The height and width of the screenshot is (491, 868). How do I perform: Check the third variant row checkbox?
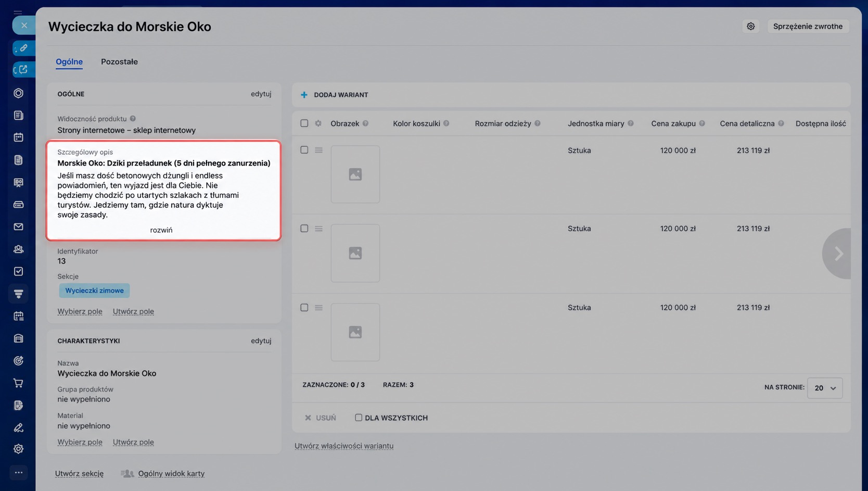(304, 308)
